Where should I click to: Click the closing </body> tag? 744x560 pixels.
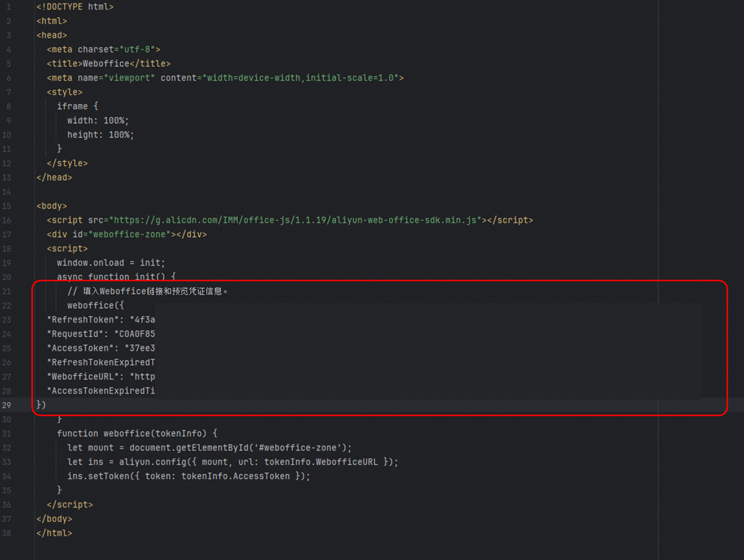click(x=54, y=519)
